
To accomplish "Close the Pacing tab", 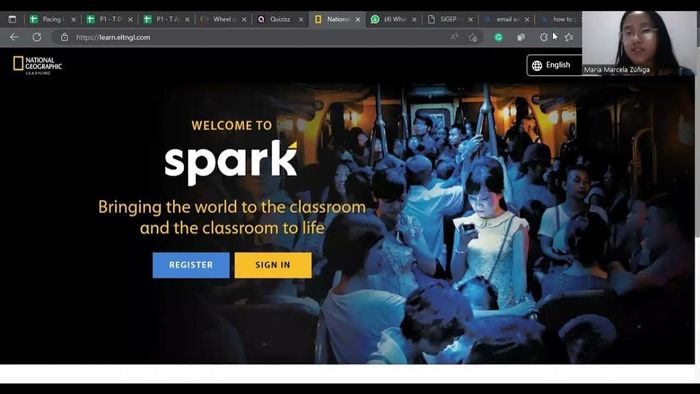I will [74, 20].
